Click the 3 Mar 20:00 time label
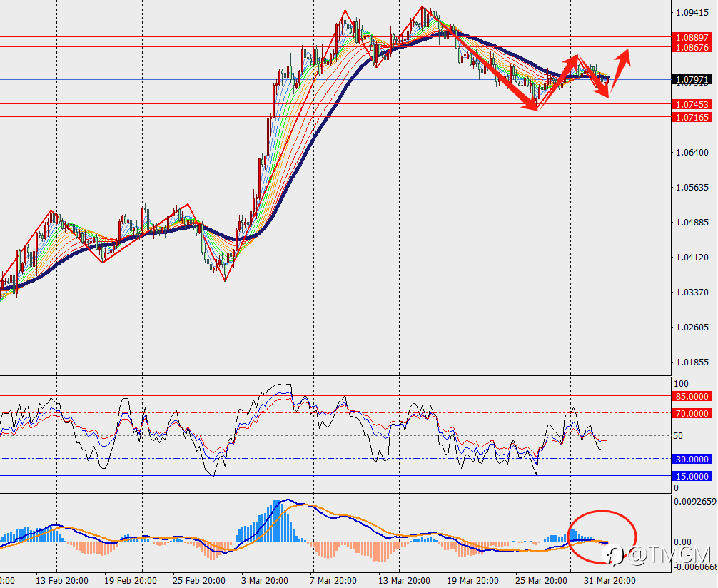Image resolution: width=718 pixels, height=588 pixels. (x=265, y=581)
